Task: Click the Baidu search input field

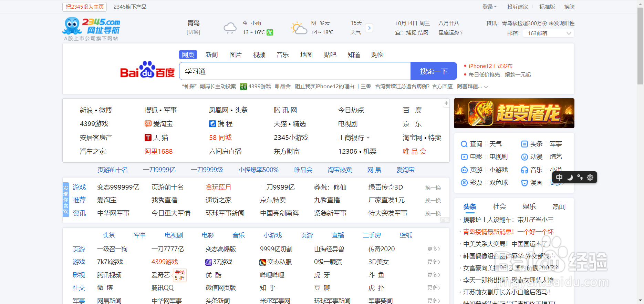Action: [x=295, y=71]
